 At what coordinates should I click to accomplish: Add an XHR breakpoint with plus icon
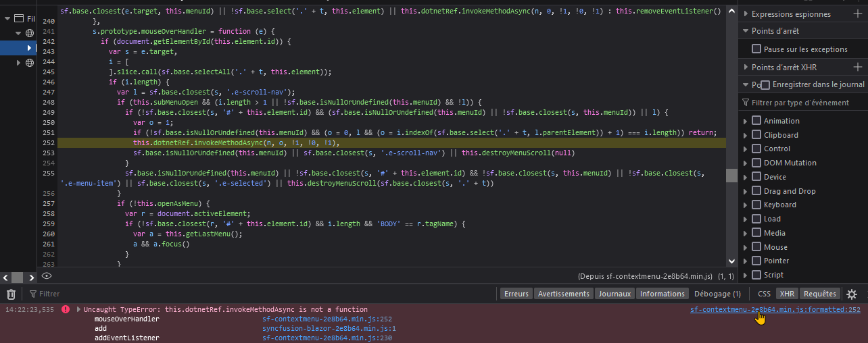point(858,67)
